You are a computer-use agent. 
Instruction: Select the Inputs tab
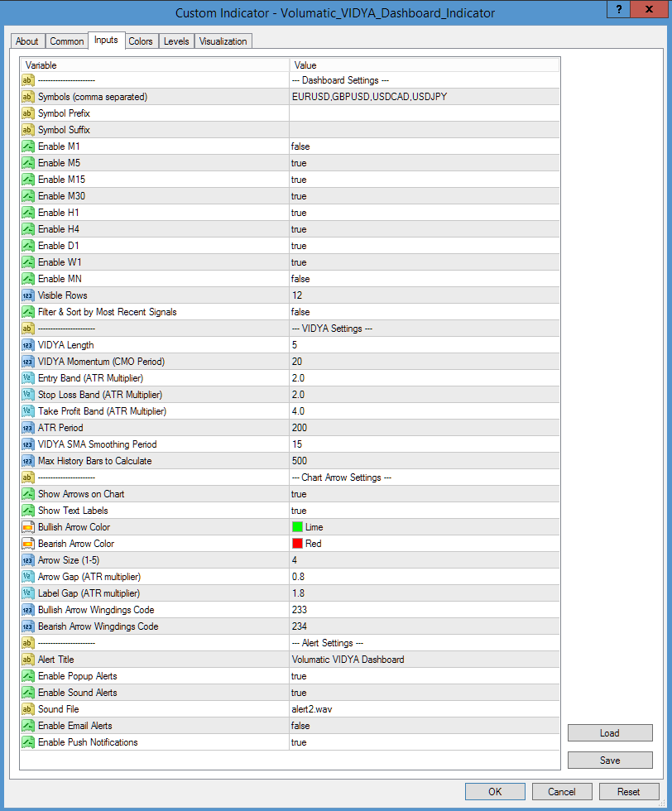(106, 40)
